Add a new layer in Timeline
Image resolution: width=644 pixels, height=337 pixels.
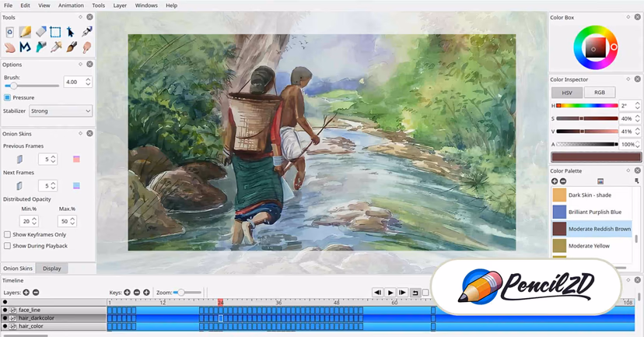coord(26,293)
